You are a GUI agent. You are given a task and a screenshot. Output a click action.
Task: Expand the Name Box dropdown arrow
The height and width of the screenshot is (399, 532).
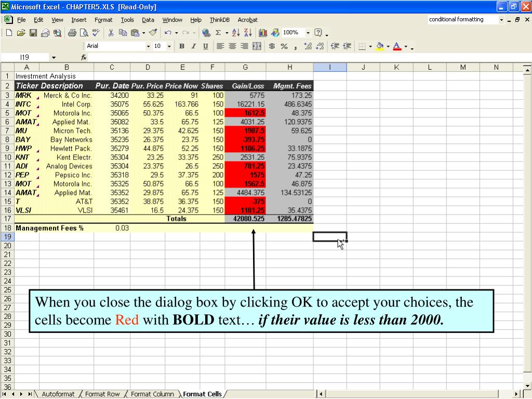tap(54, 57)
